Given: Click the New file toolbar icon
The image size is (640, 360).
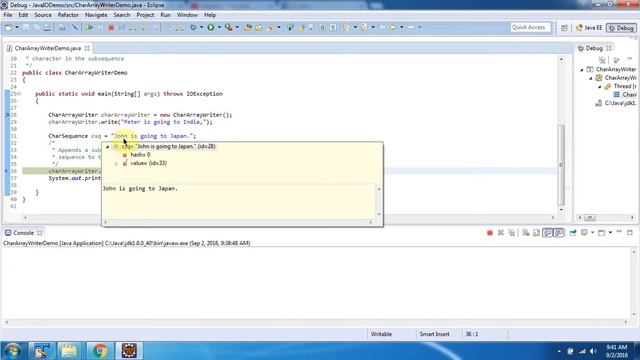Looking at the screenshot, I should point(8,27).
